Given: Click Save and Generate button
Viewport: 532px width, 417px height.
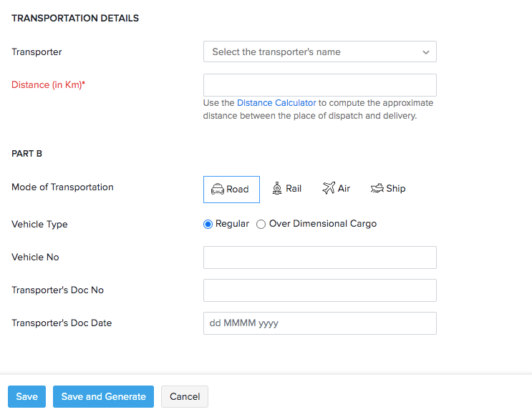Looking at the screenshot, I should 103,397.
